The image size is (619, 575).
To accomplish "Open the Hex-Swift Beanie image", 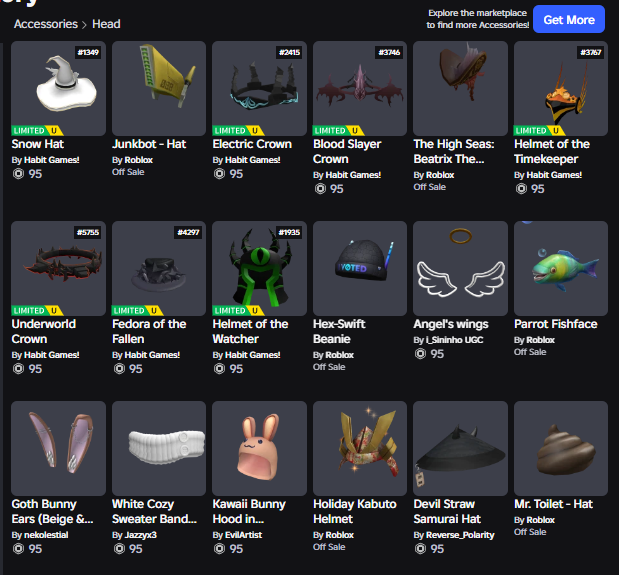I will pos(360,268).
